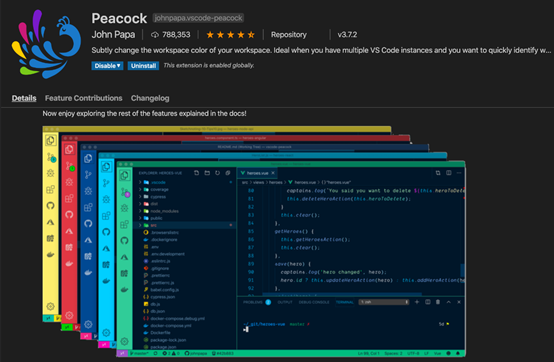
Task: Click the Uninstall button
Action: point(143,66)
